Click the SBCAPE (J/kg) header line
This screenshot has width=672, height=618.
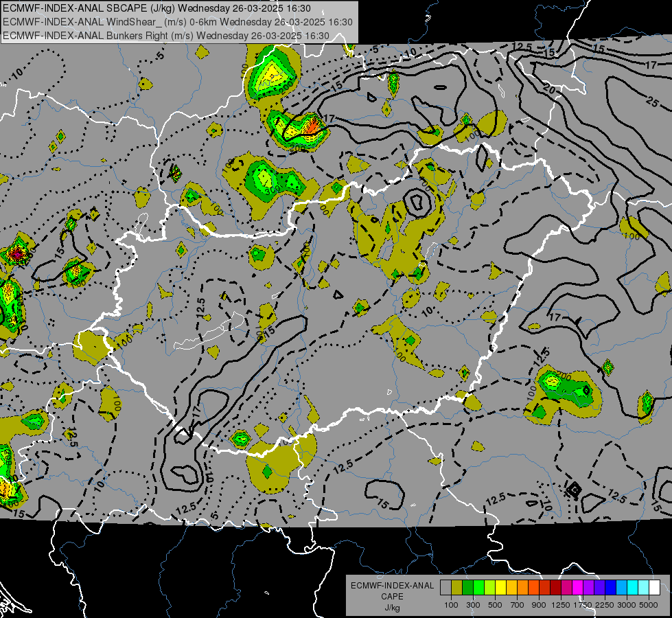(x=157, y=8)
